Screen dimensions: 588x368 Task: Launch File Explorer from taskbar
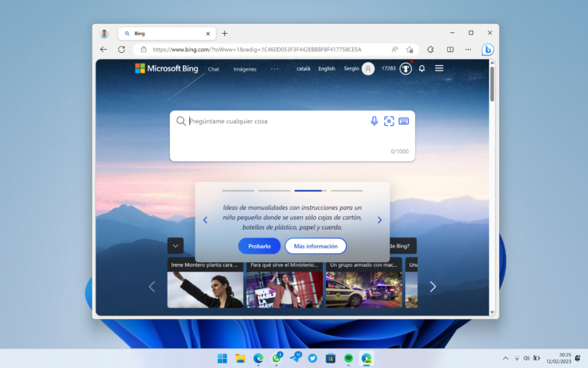coord(240,358)
